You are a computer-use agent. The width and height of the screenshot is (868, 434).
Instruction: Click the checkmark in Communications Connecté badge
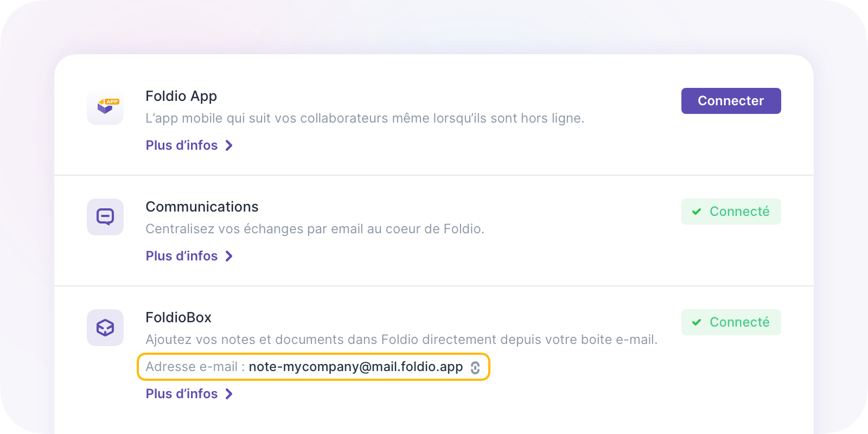[697, 212]
